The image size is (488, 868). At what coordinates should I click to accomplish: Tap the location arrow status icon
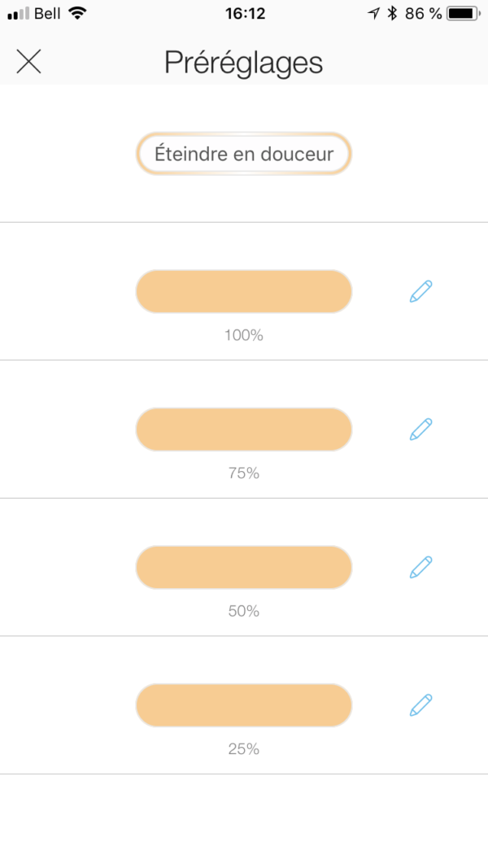pos(373,13)
